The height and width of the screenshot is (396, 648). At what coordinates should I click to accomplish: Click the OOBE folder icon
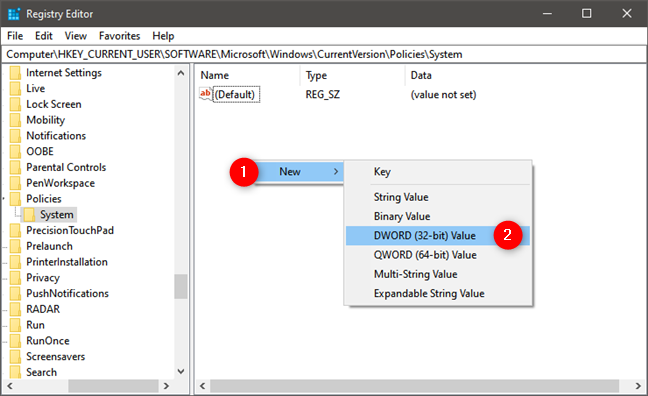click(15, 151)
